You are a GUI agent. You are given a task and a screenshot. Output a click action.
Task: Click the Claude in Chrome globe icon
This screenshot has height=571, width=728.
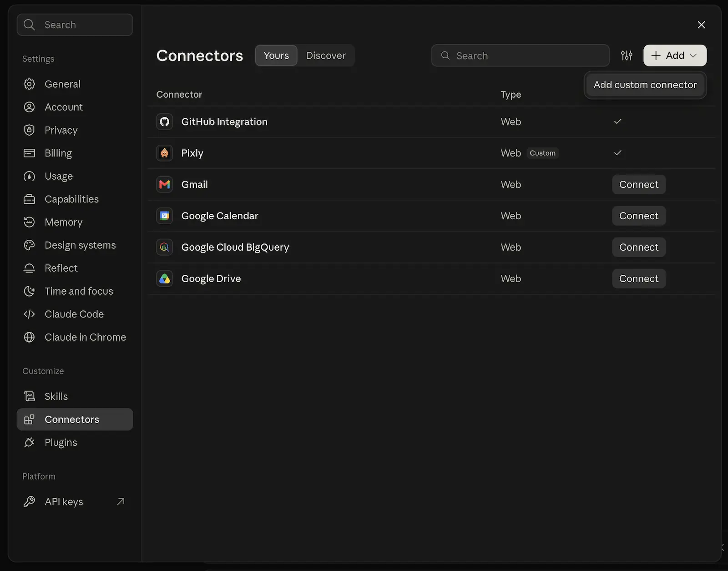point(29,337)
